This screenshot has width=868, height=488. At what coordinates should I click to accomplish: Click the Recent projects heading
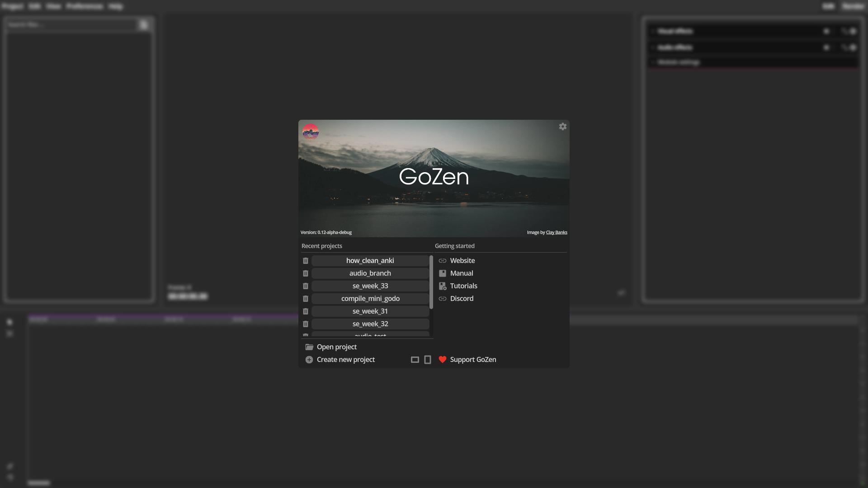322,246
